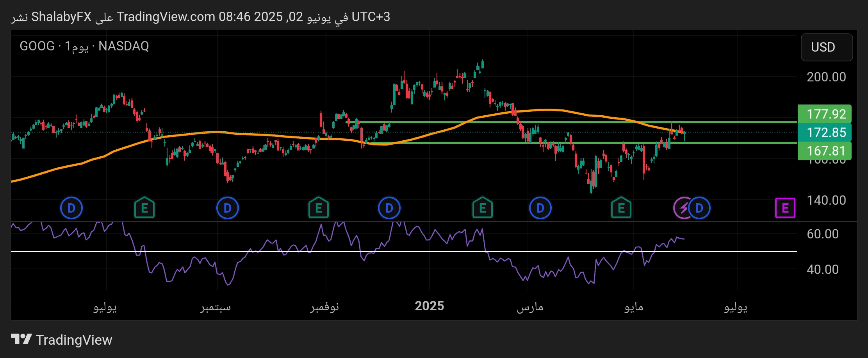Click the ShalabyFX author name
868x358 pixels.
tap(61, 17)
